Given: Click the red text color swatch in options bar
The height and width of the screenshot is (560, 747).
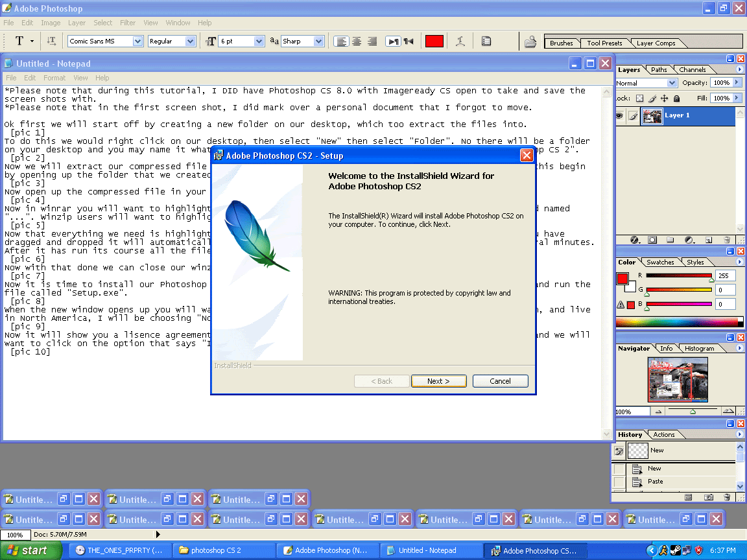Looking at the screenshot, I should [434, 41].
